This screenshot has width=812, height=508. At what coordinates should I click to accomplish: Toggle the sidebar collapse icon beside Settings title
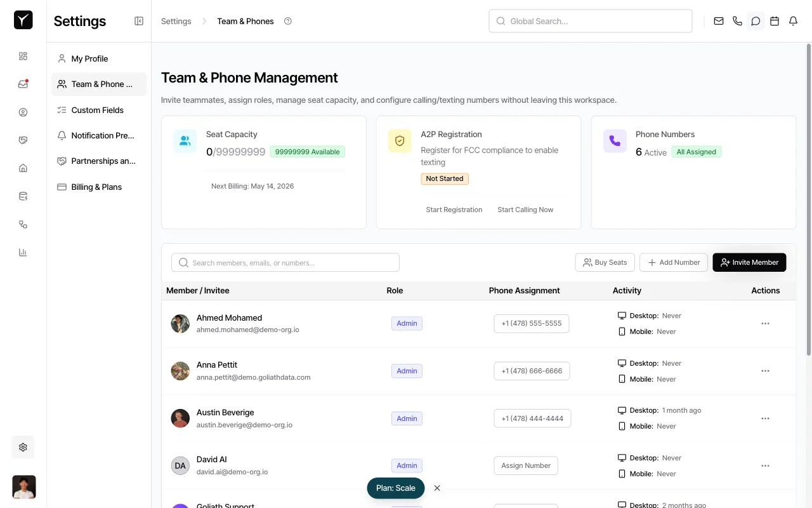[138, 21]
